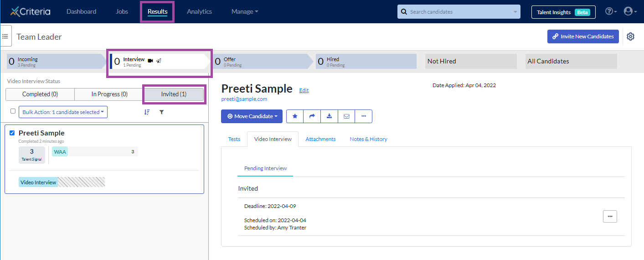Image resolution: width=644 pixels, height=260 pixels.
Task: Click the video camera icon in Interview stage
Action: point(150,60)
